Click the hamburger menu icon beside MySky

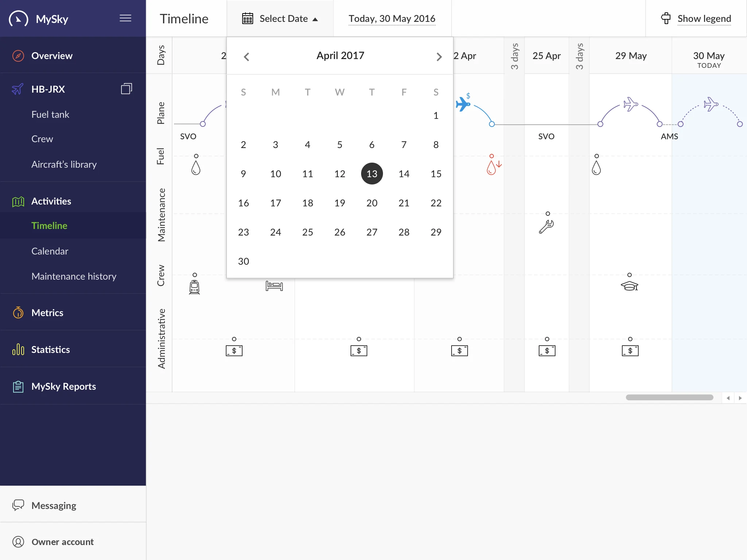tap(125, 18)
